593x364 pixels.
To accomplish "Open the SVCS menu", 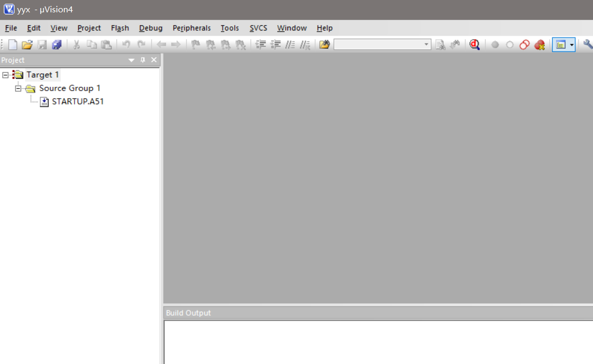I will (x=258, y=28).
